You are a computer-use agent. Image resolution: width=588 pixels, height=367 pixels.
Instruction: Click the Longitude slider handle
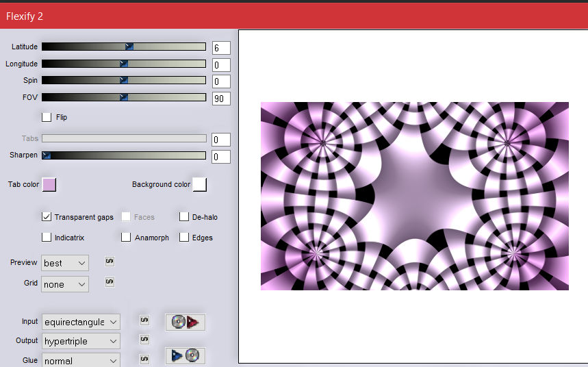point(124,64)
